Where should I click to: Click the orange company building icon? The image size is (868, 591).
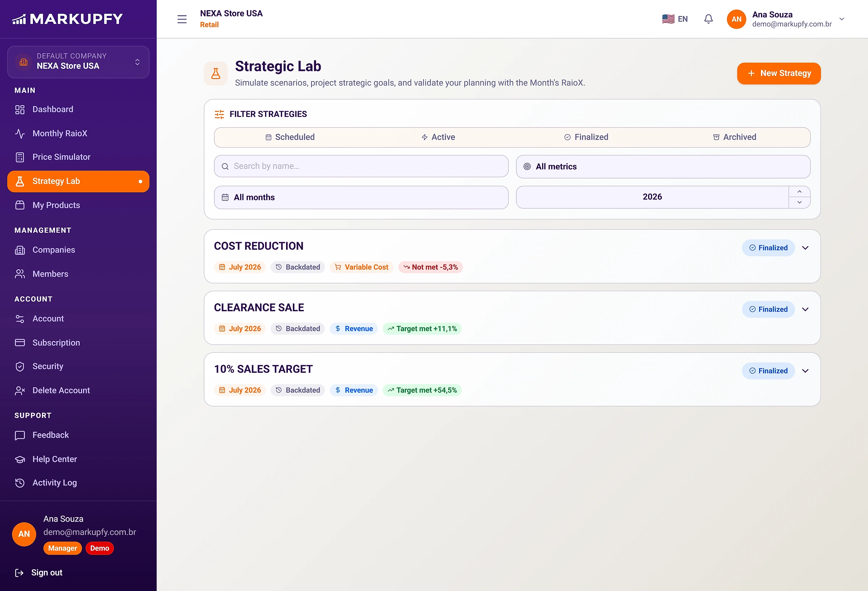tap(24, 62)
